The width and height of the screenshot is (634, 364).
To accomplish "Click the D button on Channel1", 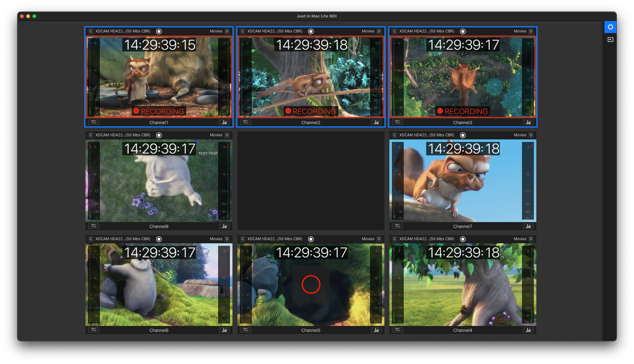I will pos(227,31).
